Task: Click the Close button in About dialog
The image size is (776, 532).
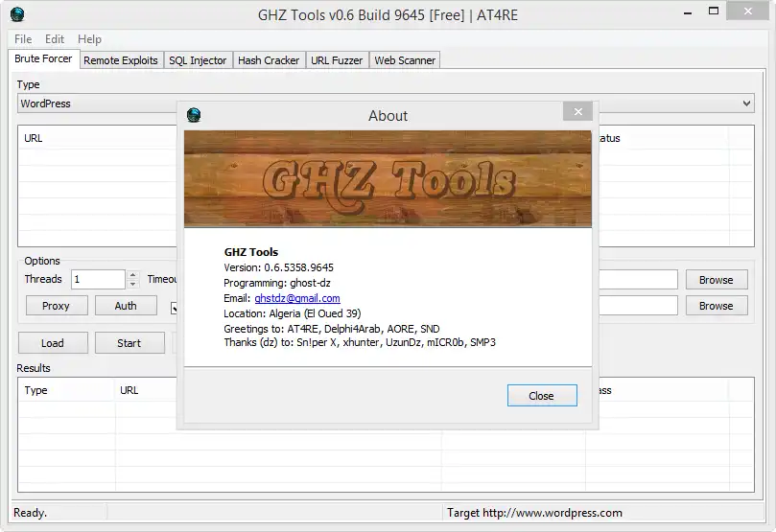Action: click(x=542, y=396)
